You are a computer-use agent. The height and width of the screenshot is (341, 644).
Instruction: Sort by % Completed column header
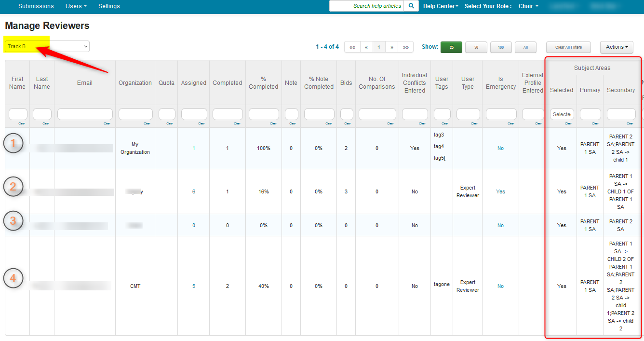[264, 83]
